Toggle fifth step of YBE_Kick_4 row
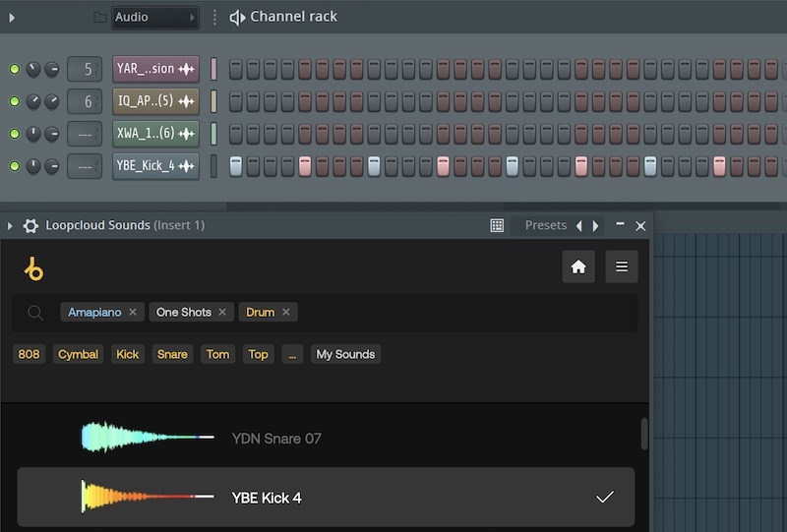Screen dimensions: 787x532 tap(305, 166)
